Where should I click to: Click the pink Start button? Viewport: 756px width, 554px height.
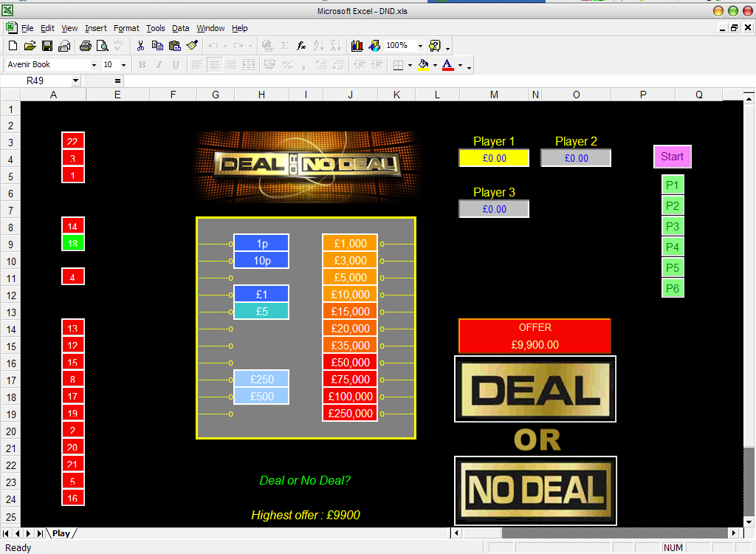(672, 157)
